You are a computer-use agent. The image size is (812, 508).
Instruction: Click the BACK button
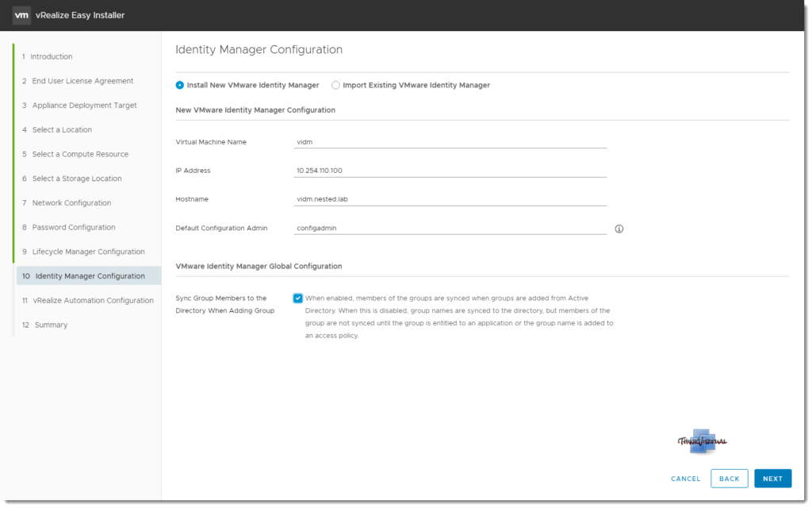point(730,479)
